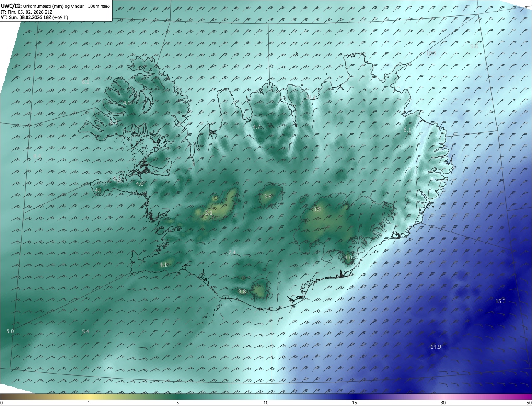
Task: Click the 3.9 value on Hofsjökull
Action: 268,196
